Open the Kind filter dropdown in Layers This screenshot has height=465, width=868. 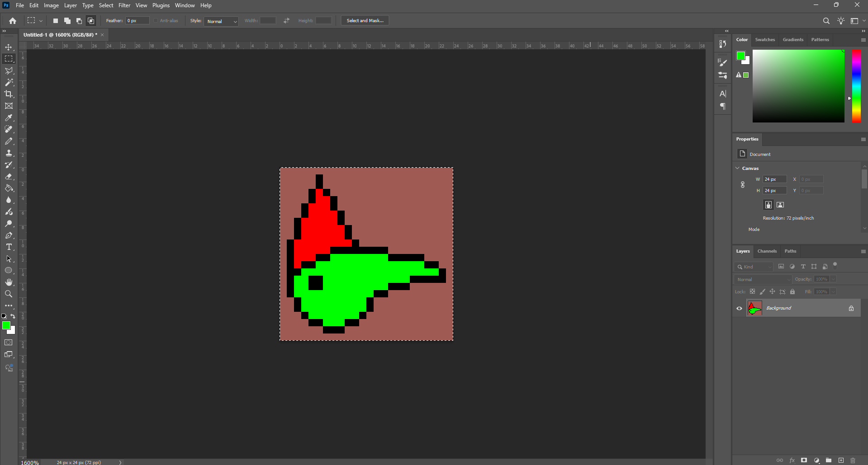tap(754, 267)
